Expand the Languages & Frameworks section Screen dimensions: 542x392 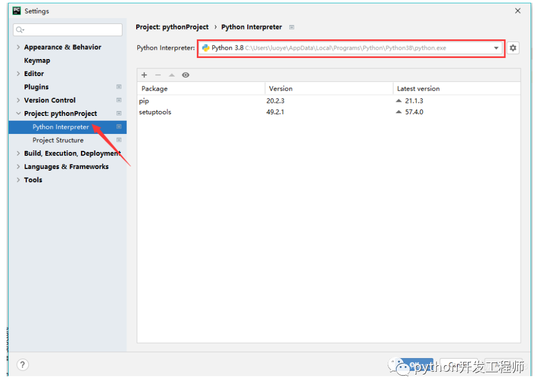click(x=19, y=167)
